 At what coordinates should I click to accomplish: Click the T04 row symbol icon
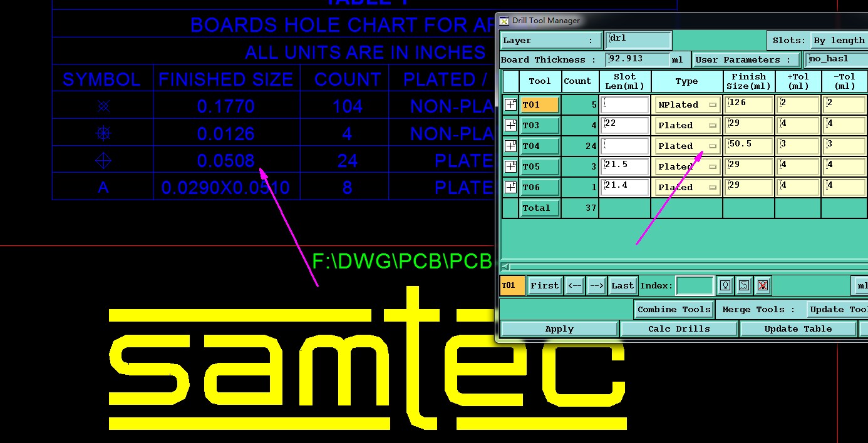pos(511,146)
